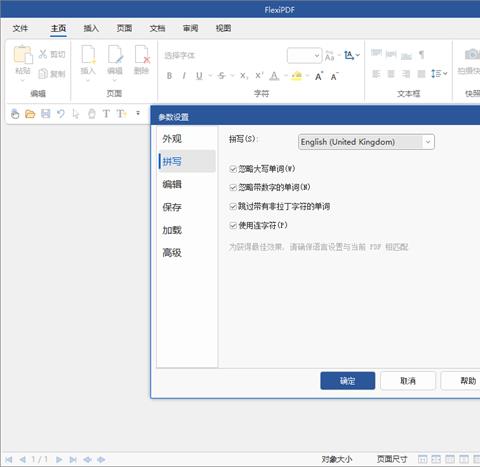Expand the Edit page (编辑) dropdown arrow
This screenshot has height=467, width=480.
coord(115,80)
